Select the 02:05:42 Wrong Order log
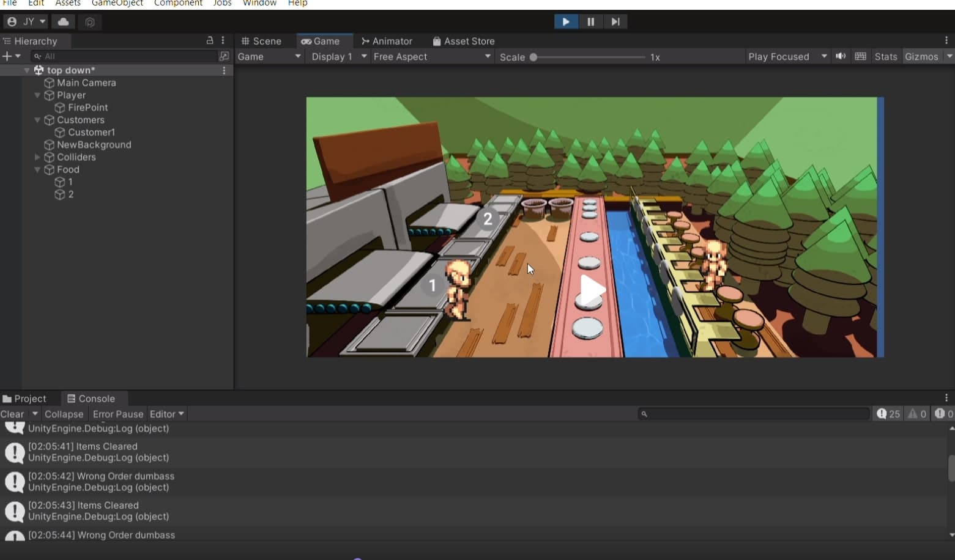The width and height of the screenshot is (955, 560). click(474, 482)
